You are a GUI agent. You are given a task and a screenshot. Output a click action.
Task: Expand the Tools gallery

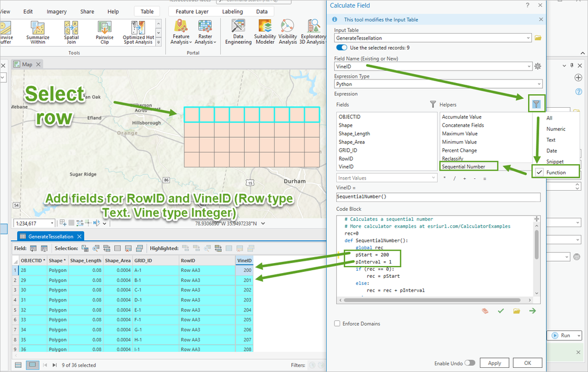(159, 42)
